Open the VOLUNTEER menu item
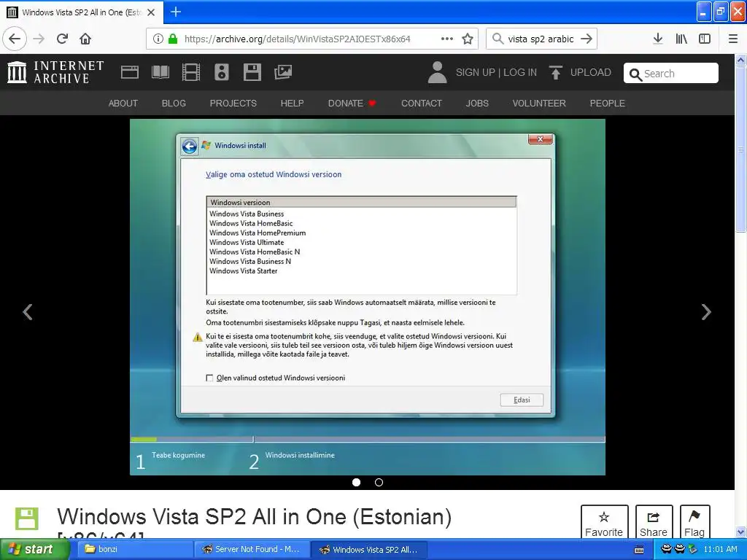This screenshot has height=560, width=747. (539, 104)
